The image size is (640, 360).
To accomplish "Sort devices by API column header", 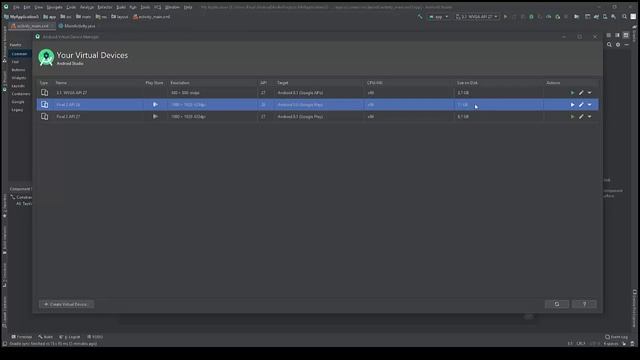I will click(263, 82).
